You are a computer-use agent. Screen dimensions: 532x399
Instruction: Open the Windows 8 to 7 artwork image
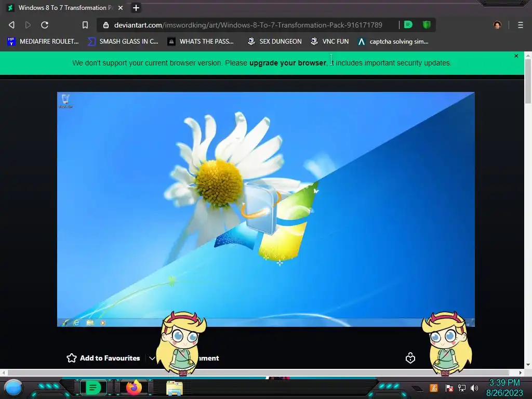(265, 209)
